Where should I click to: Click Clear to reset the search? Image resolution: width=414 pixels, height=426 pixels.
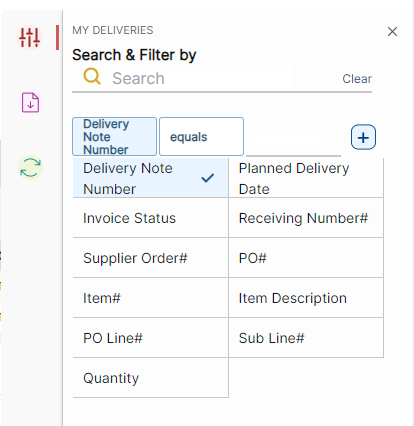coord(357,79)
